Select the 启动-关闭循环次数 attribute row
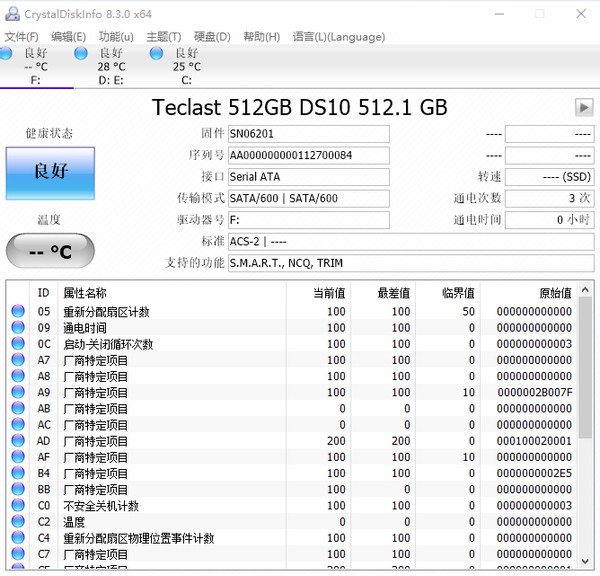This screenshot has width=600, height=576. pyautogui.click(x=292, y=344)
